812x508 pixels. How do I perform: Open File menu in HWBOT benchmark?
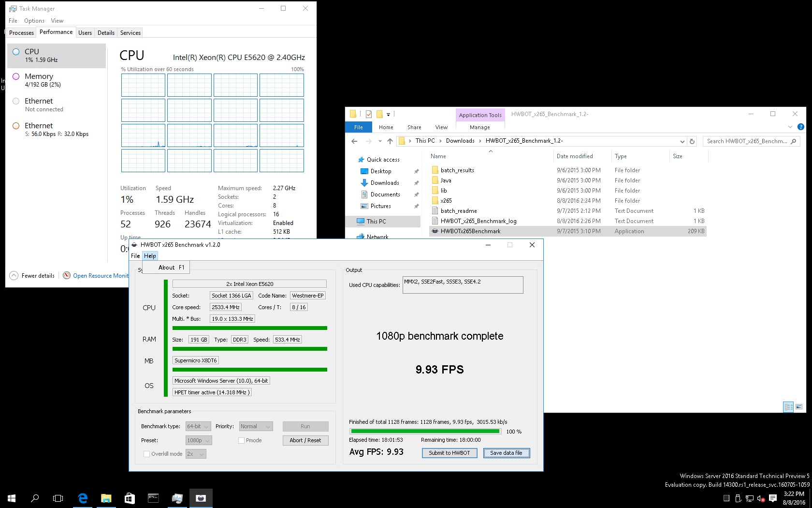(x=135, y=256)
